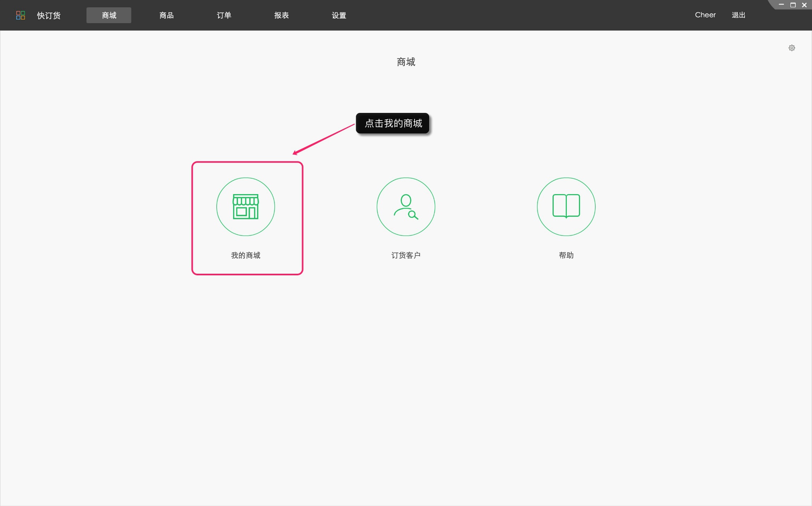Screen dimensions: 812x506
Task: Click the 我的商城 text label
Action: (246, 255)
